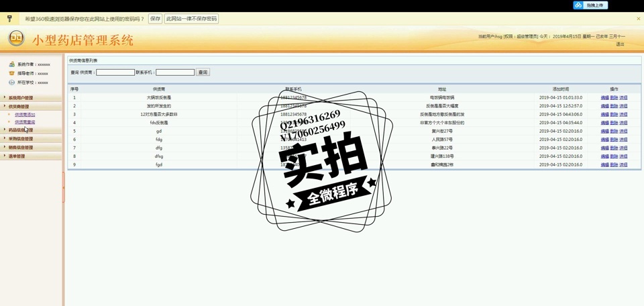Screen dimensions: 644x306
Task: Click the 联系手机 search input field
Action: point(174,72)
